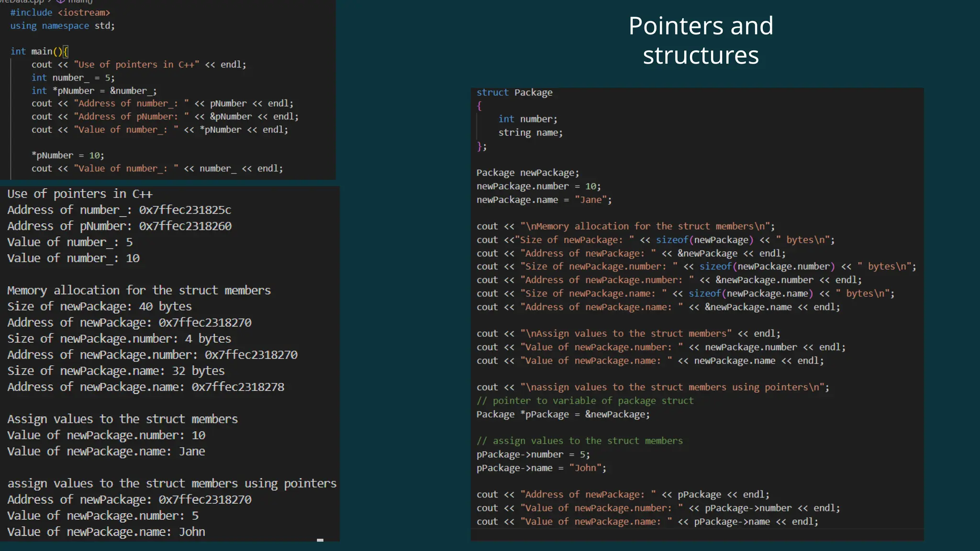Click the "string name;" struct member
The image size is (980, 551).
pos(531,132)
